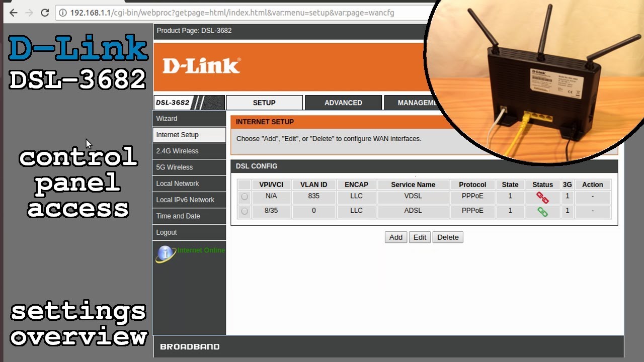The width and height of the screenshot is (644, 362).
Task: Click the VDSL service name cell
Action: [x=413, y=196]
